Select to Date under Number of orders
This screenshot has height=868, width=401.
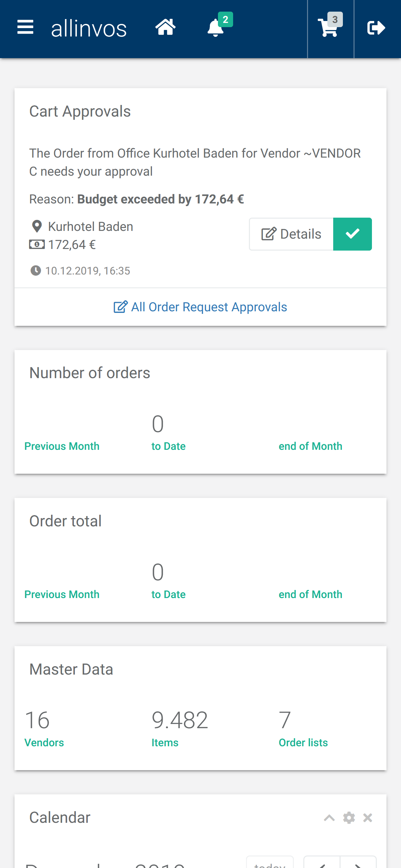coord(169,446)
